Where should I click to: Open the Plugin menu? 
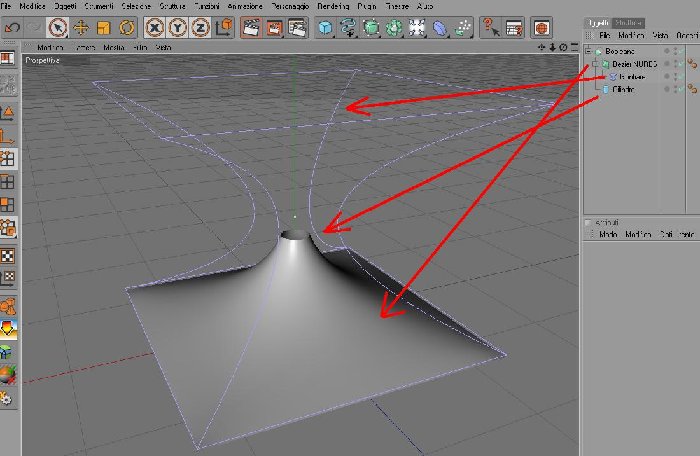click(367, 6)
